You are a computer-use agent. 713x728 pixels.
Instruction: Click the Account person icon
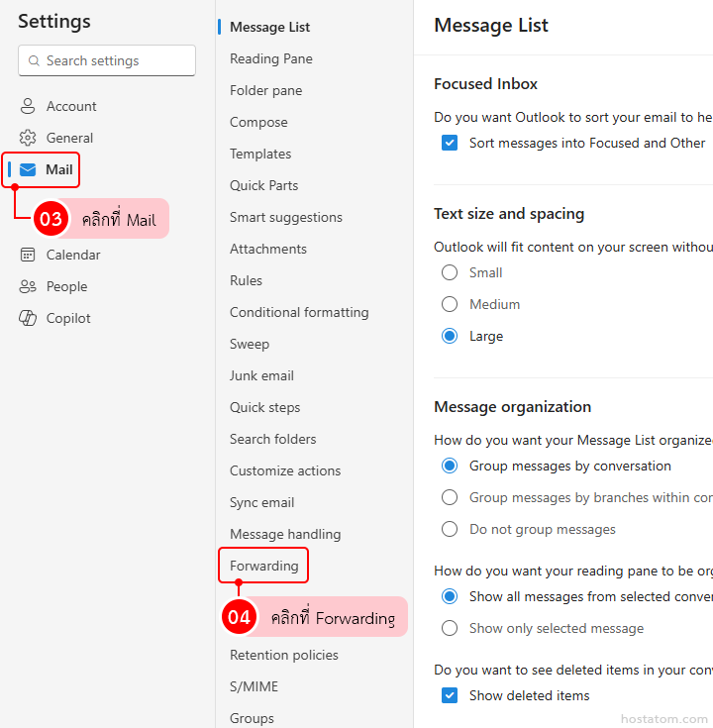28,106
